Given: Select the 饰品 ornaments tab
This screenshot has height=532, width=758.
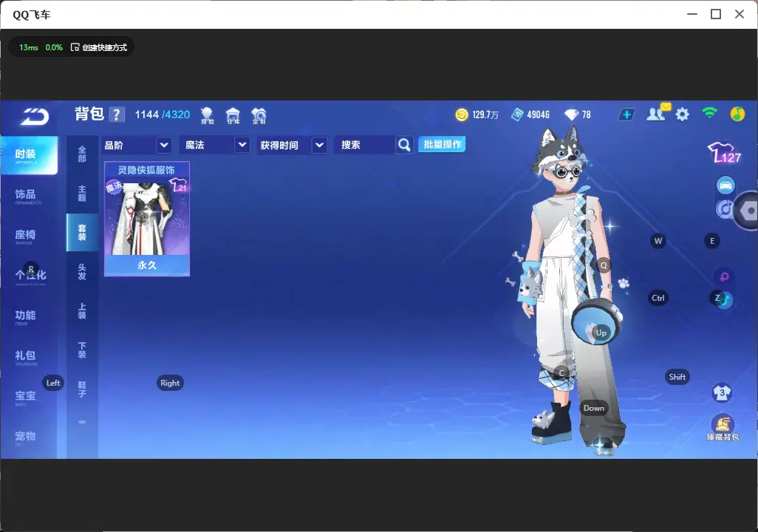Looking at the screenshot, I should (x=26, y=195).
